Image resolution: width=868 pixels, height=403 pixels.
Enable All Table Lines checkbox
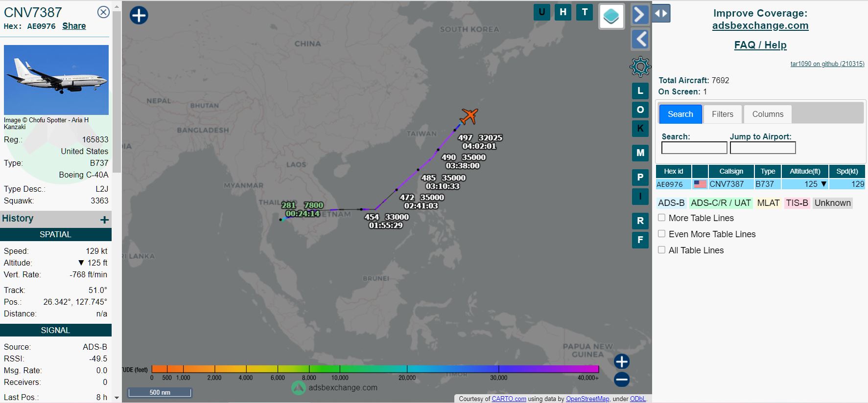tap(661, 250)
